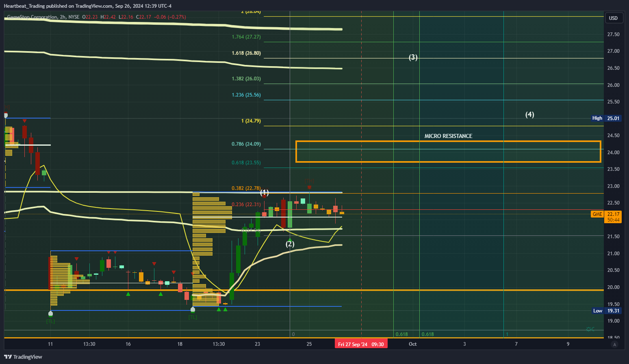This screenshot has height=364, width=629.
Task: Click the -0.06 (-0.27%) change value
Action: 171,17
